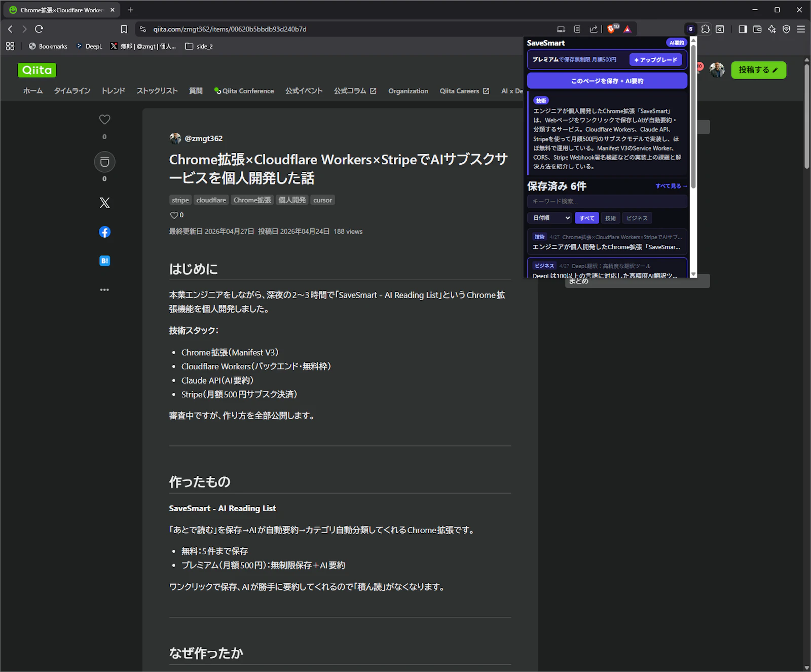Share the article on Facebook
This screenshot has height=672, width=811.
[x=104, y=232]
